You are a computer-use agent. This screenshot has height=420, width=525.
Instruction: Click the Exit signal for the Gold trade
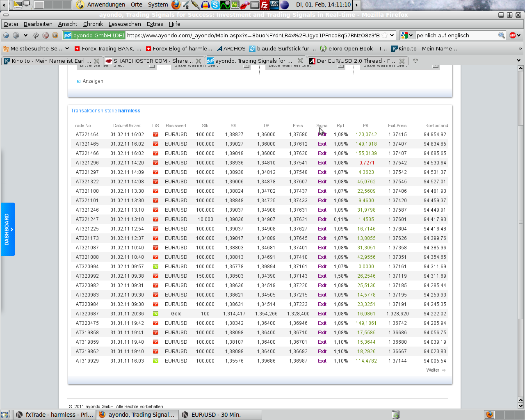[x=322, y=314]
